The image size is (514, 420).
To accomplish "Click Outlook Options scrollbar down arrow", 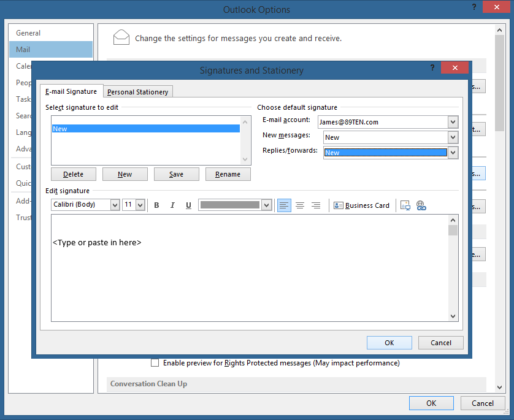I will 499,388.
